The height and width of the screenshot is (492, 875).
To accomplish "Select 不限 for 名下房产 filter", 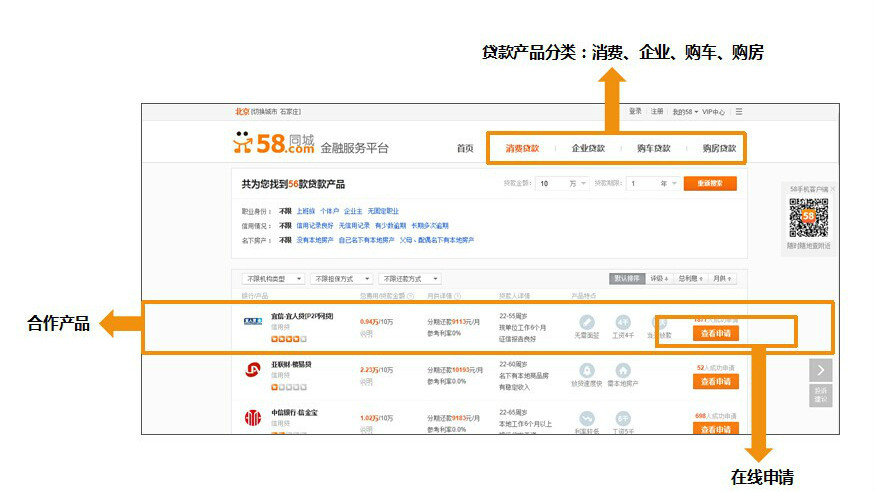I will 285,240.
